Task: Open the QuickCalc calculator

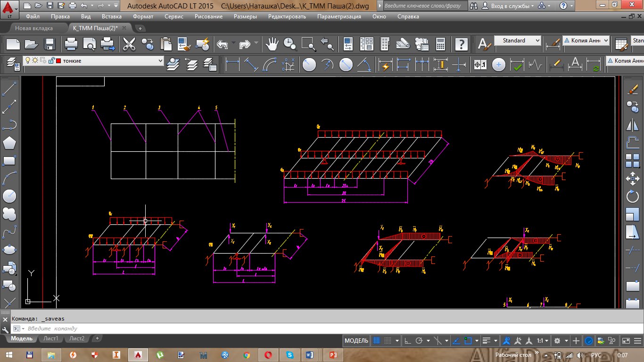Action: [440, 44]
